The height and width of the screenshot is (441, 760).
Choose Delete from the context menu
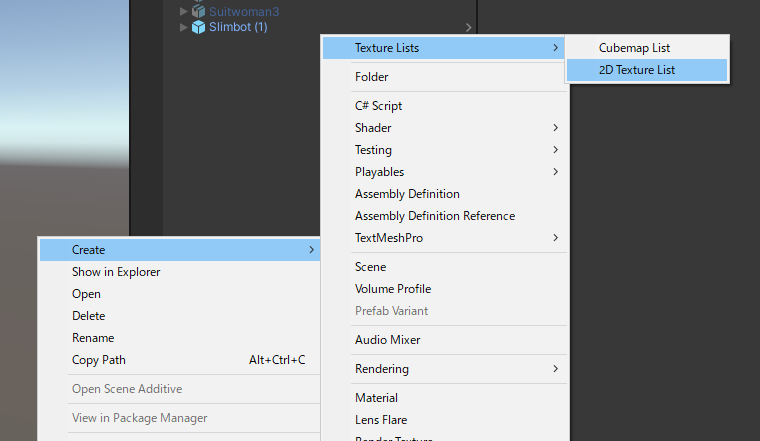pyautogui.click(x=180, y=316)
